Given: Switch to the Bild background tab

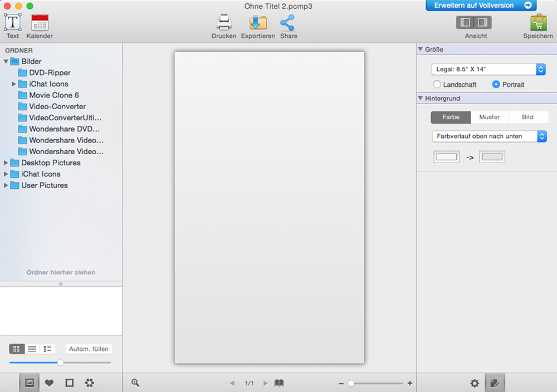Looking at the screenshot, I should click(x=527, y=117).
